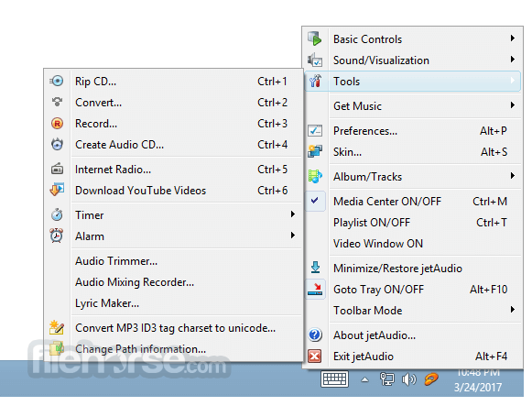Expand the Basic Controls submenu arrow
The image size is (532, 406).
pyautogui.click(x=513, y=38)
